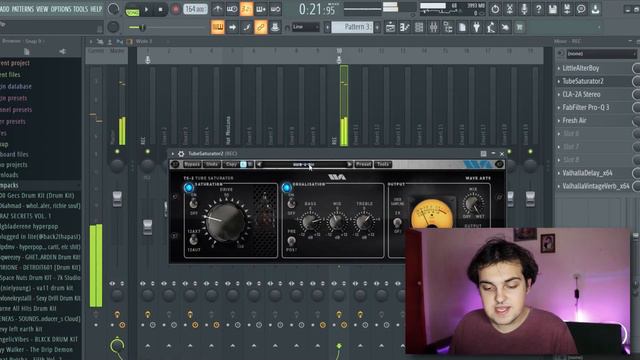Click the main pitch knob
Screen dimensions: 640x360
pyautogui.click(x=113, y=27)
